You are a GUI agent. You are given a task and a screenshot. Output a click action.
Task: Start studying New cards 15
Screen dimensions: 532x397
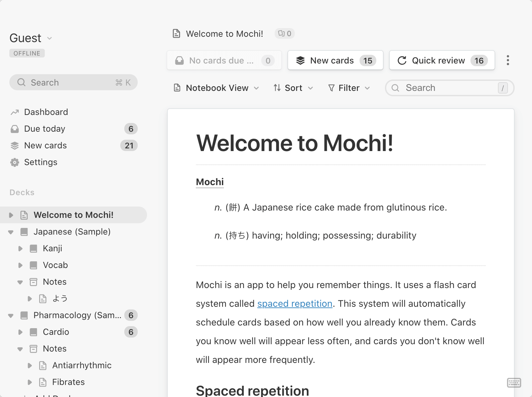[x=336, y=60]
